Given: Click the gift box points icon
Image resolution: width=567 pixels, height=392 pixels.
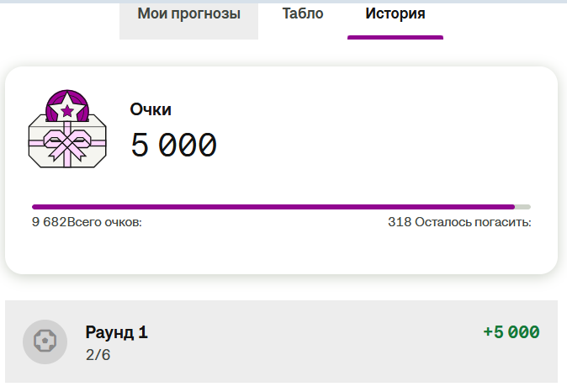Looking at the screenshot, I should coord(67,130).
